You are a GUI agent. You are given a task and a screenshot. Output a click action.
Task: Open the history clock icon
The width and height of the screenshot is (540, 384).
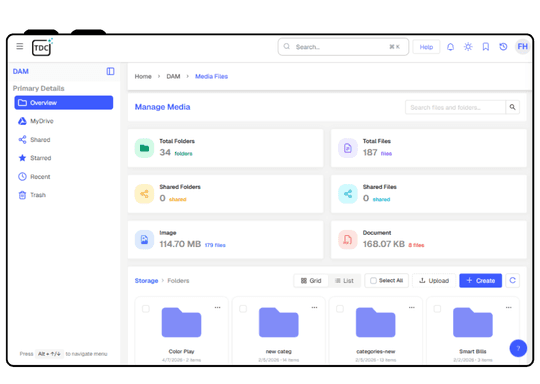[x=503, y=46]
